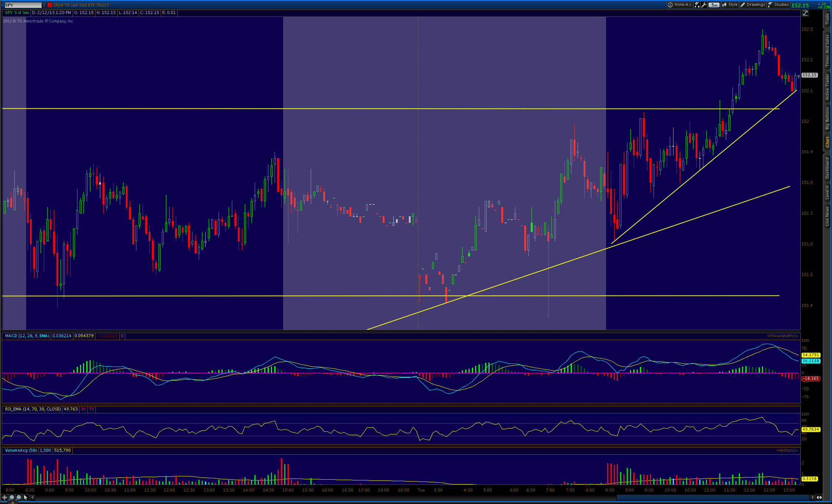Click the volume average value 515,790
This screenshot has height=504, width=832.
[62, 450]
